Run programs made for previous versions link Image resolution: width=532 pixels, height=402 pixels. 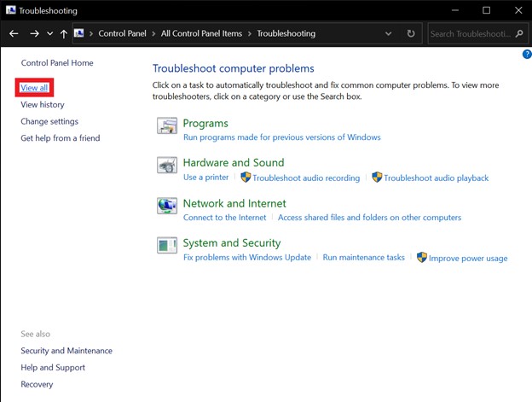pyautogui.click(x=282, y=137)
